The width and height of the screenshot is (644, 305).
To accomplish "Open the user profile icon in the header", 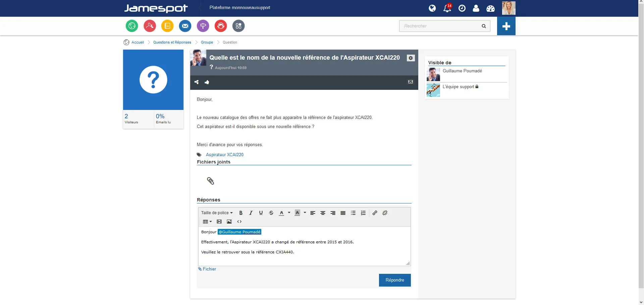I will pos(476,8).
